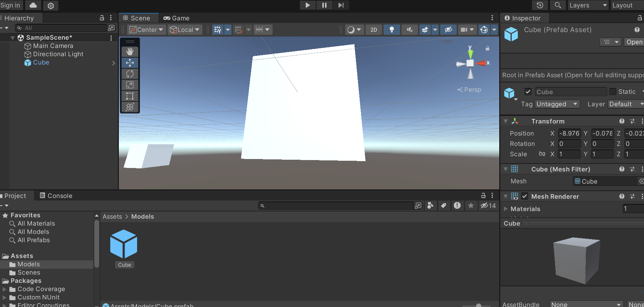This screenshot has width=644, height=307.
Task: Toggle the Mesh Renderer enabled checkbox
Action: pyautogui.click(x=525, y=196)
